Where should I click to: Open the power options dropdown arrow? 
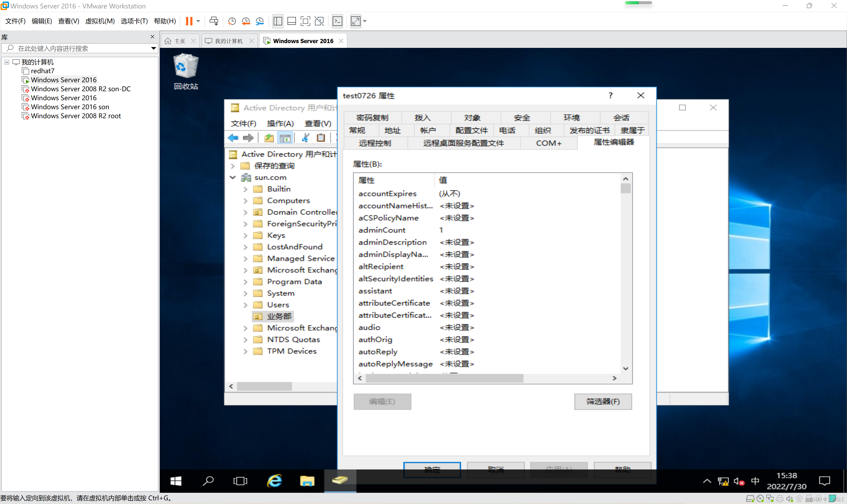tap(198, 21)
